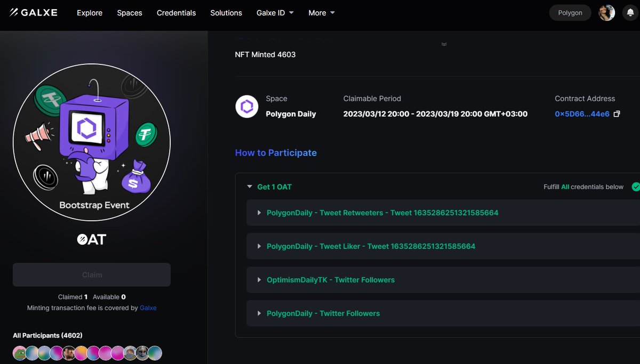Screen dimensions: 640x364
Task: Expand the details chevron above NFT Minted
Action: click(444, 44)
